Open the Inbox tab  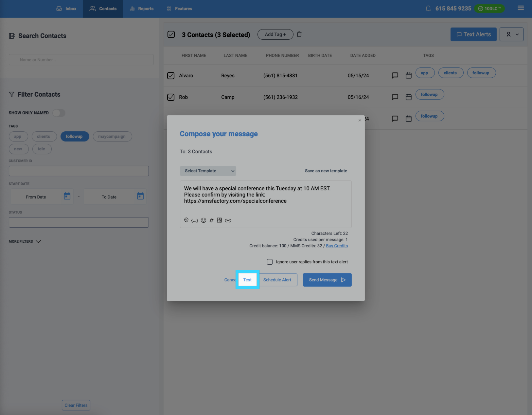pos(66,9)
